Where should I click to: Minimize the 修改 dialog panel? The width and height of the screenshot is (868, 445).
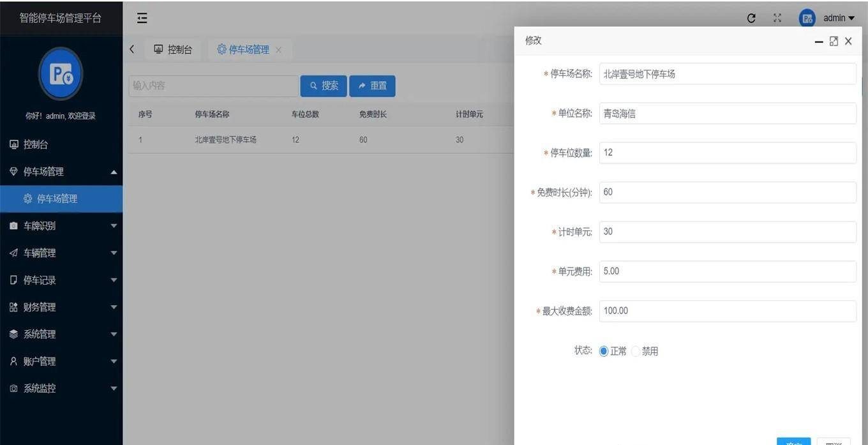(x=819, y=41)
